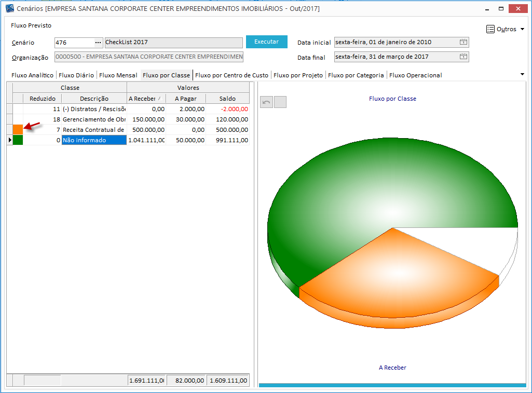Viewport: 532px width, 393px height.
Task: Click the green color swatch in row 0
Action: tap(18, 140)
